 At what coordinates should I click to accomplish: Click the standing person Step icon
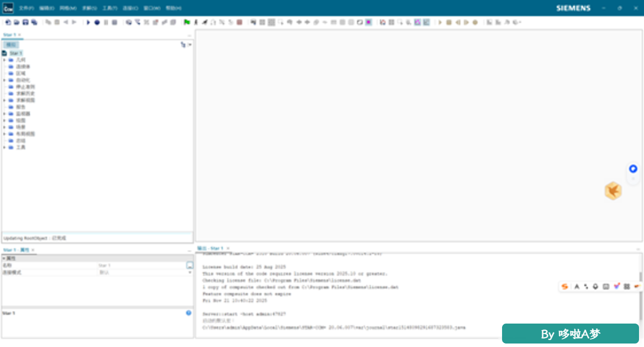click(x=196, y=22)
